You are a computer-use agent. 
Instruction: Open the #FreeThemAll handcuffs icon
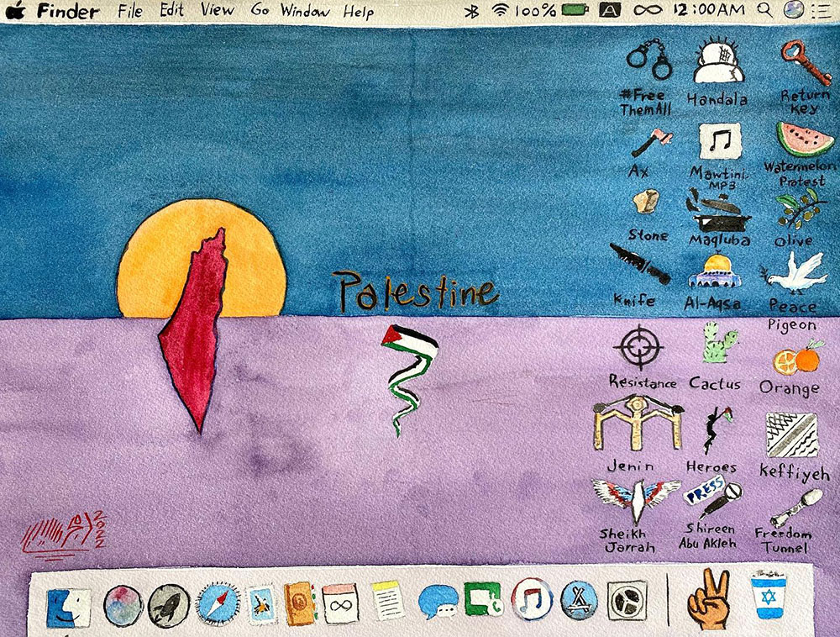649,59
